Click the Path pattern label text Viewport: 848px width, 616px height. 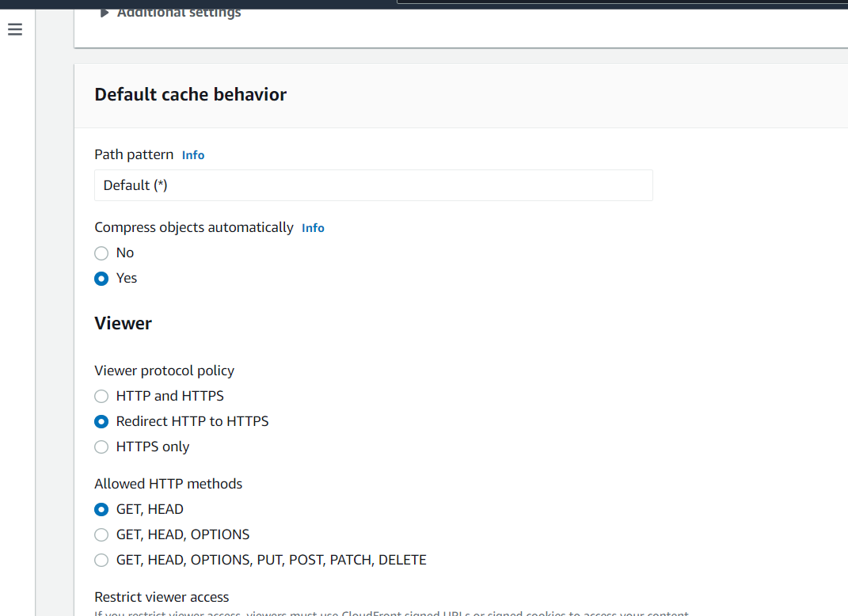pyautogui.click(x=134, y=154)
